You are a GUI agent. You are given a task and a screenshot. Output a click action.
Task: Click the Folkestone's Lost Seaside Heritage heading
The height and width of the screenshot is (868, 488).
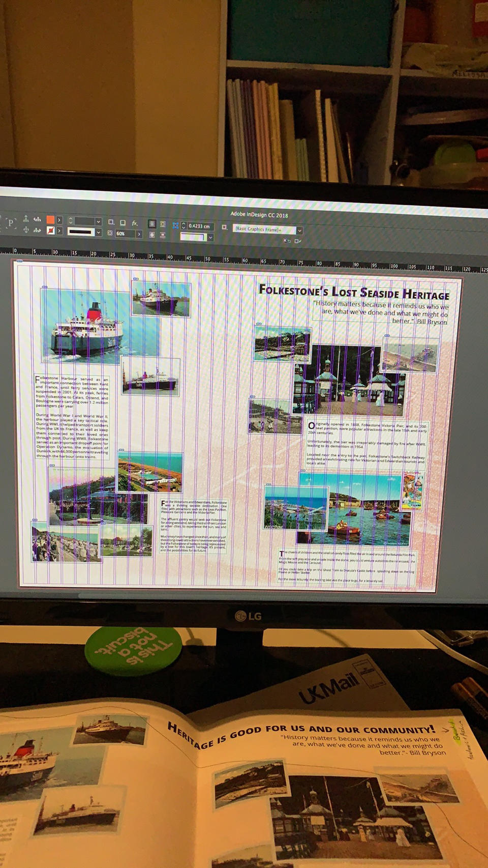(x=354, y=292)
